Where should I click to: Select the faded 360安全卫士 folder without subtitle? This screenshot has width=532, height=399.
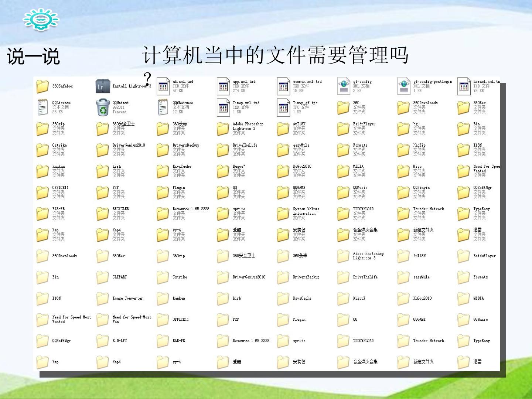pos(223,256)
